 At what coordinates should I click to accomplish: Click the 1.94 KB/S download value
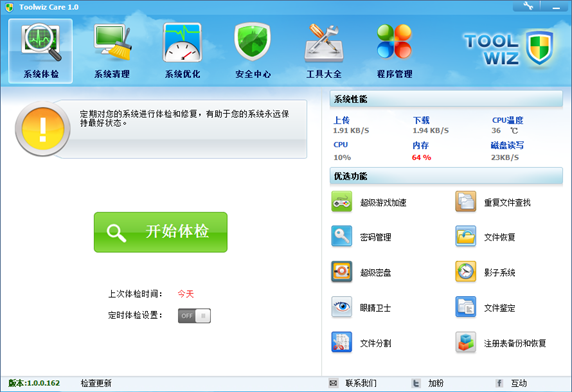(x=430, y=131)
